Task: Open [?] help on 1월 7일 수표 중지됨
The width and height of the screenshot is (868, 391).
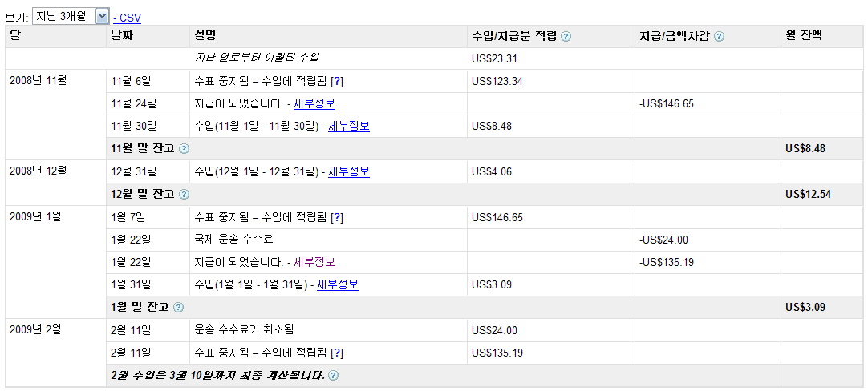Action: click(x=337, y=217)
